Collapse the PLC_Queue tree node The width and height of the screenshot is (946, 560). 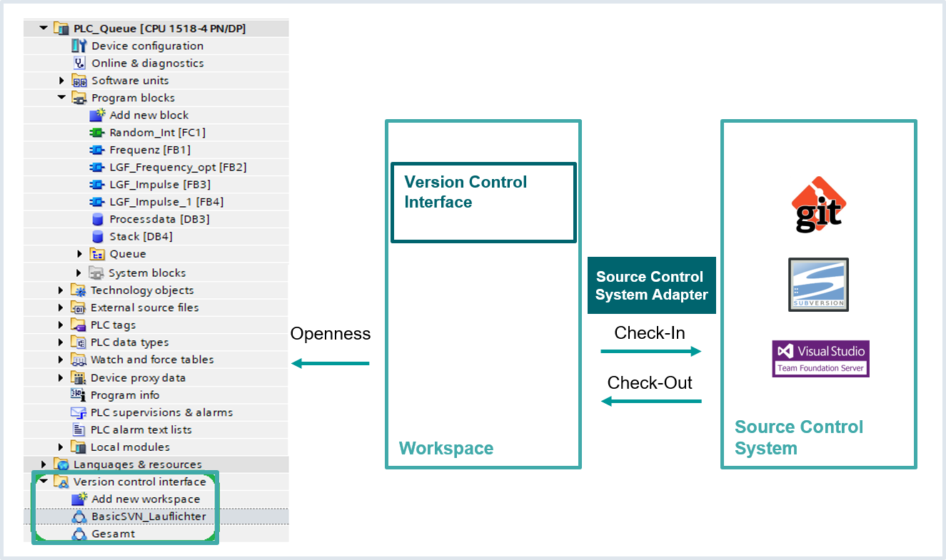44,29
